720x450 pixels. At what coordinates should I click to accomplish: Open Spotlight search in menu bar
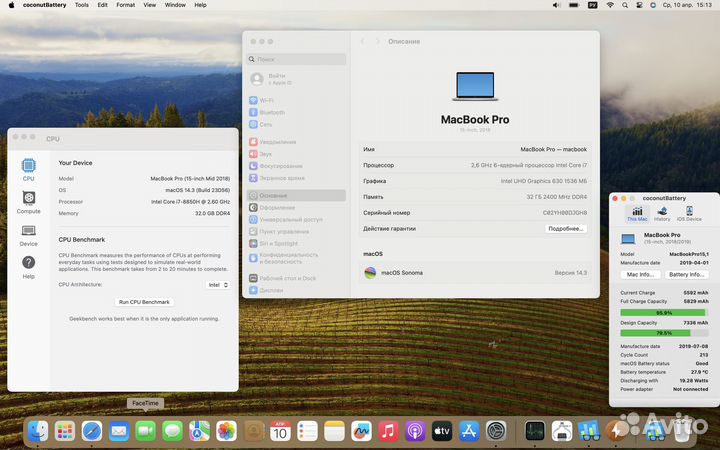(625, 5)
